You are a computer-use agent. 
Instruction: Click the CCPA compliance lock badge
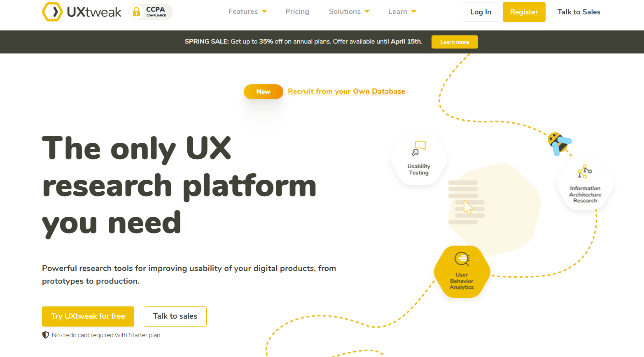coord(151,12)
